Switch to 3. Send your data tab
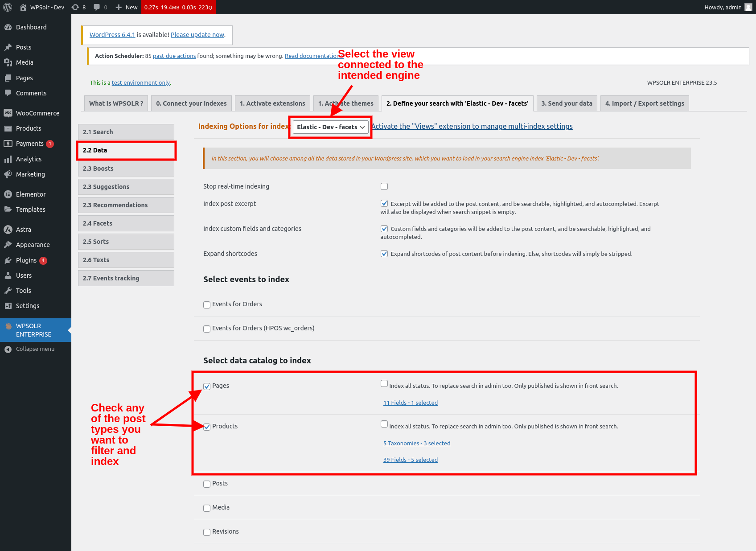Screen dimensions: 756x551 click(567, 103)
